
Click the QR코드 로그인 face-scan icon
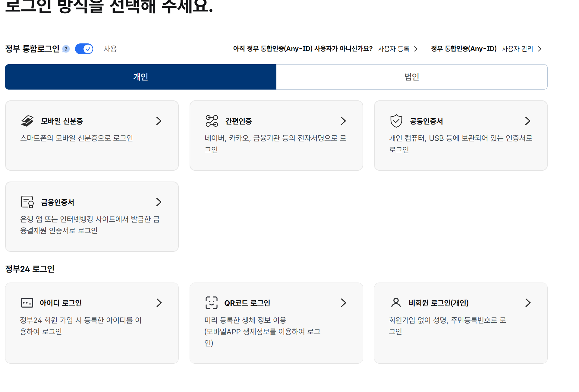(x=212, y=303)
